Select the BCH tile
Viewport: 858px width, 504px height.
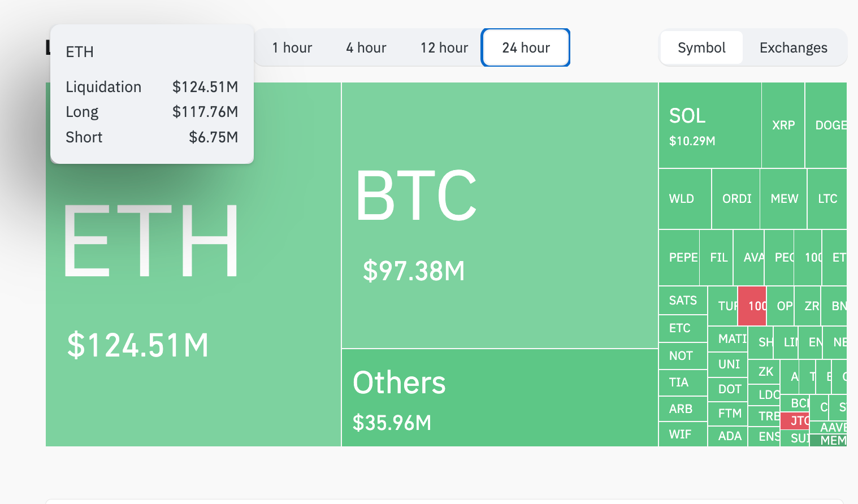point(795,403)
